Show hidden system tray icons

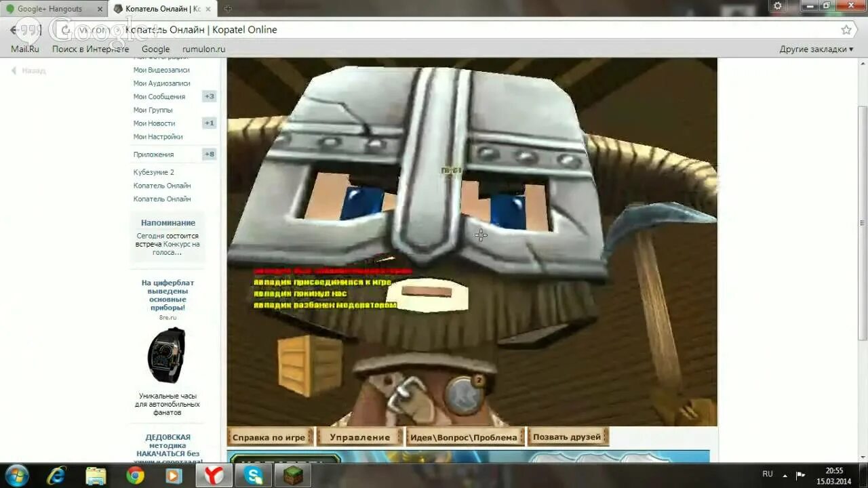(x=785, y=475)
